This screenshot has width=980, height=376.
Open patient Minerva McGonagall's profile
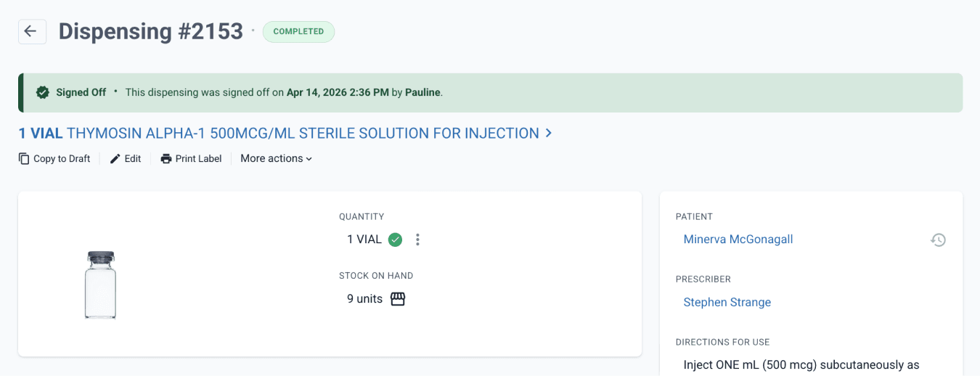[x=738, y=240]
